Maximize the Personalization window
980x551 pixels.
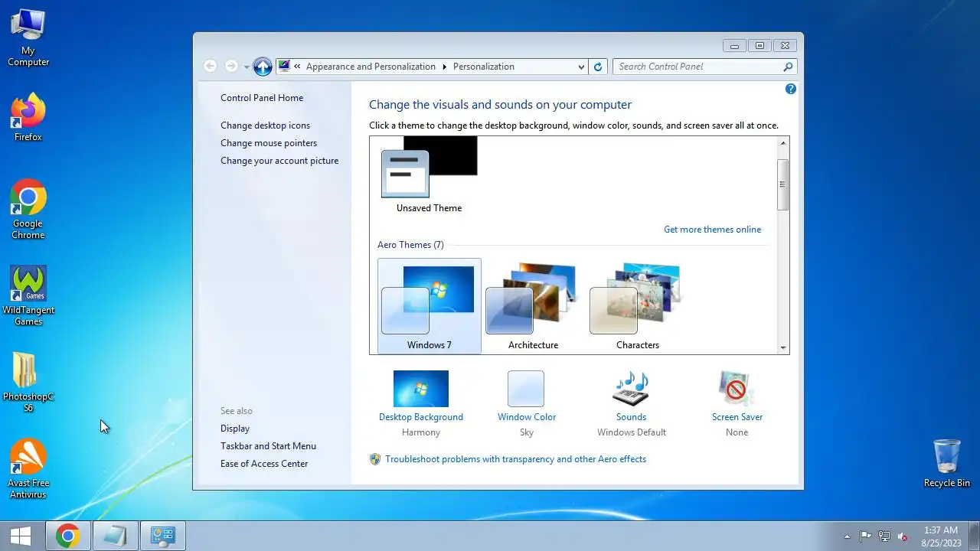point(760,46)
